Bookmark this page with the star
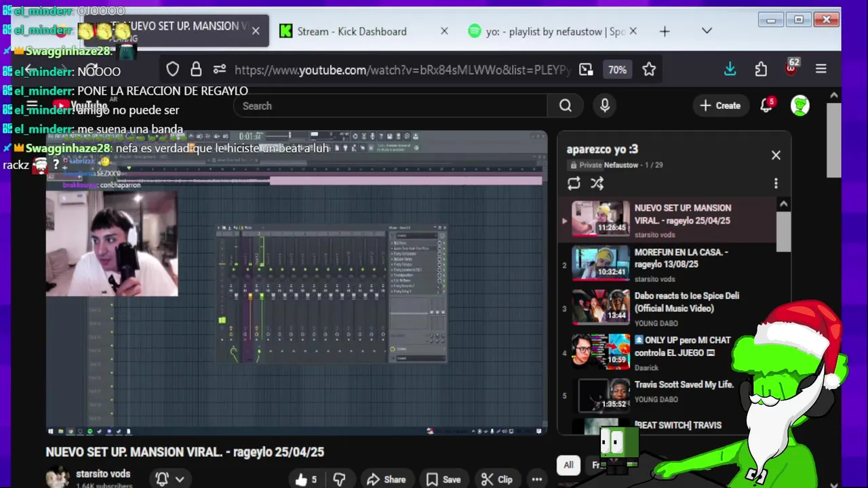 [x=649, y=69]
